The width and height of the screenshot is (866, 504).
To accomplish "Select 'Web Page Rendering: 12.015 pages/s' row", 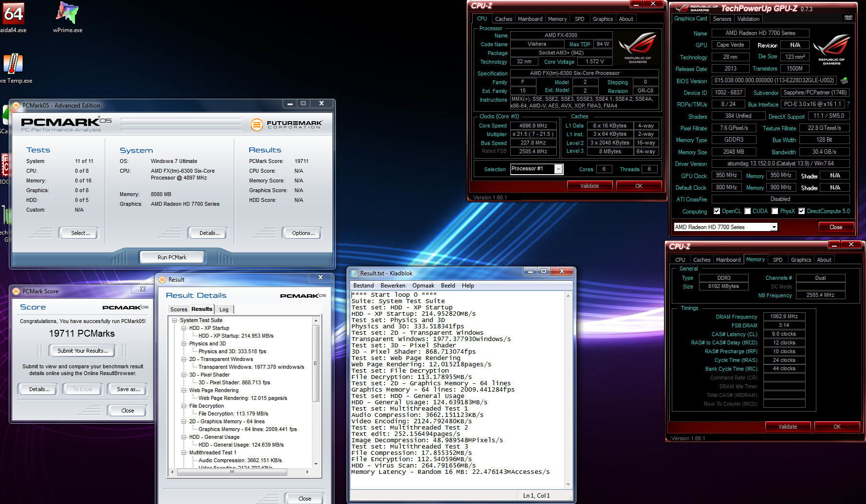I will pyautogui.click(x=242, y=398).
